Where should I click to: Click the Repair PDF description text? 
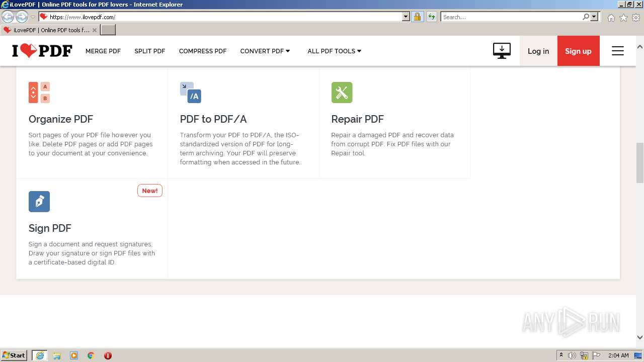point(392,144)
